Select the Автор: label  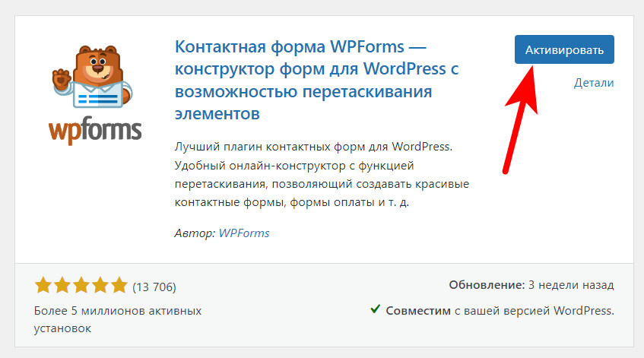(x=195, y=233)
